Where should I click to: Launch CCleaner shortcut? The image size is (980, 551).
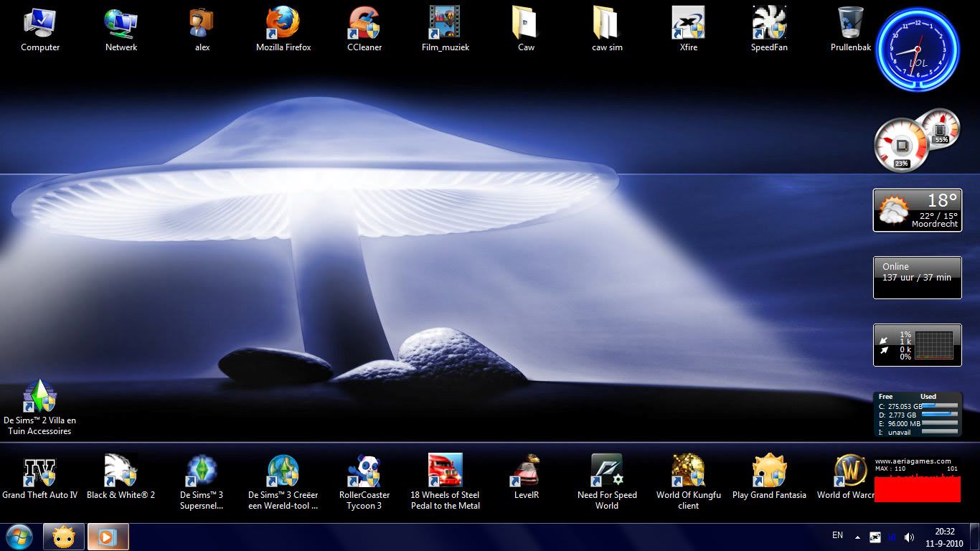coord(364,29)
